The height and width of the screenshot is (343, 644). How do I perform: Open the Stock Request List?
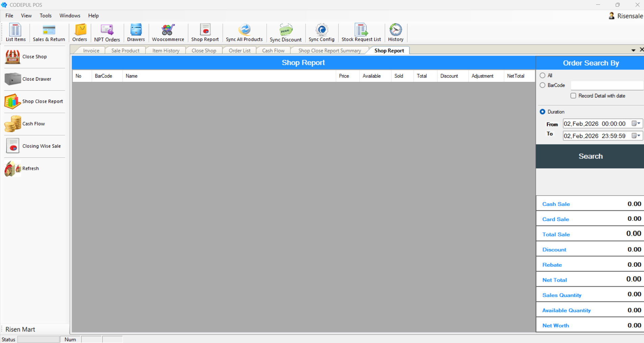coord(361,32)
